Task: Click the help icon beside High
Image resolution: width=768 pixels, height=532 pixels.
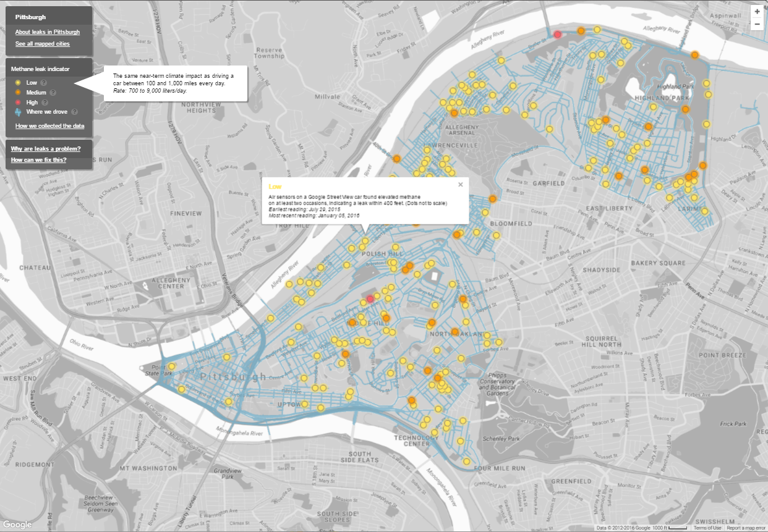Action: point(45,103)
